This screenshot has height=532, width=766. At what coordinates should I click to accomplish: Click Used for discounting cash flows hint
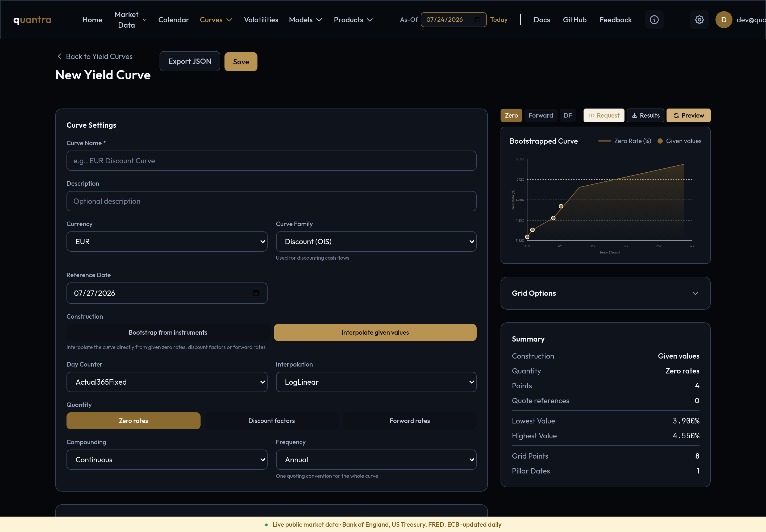click(312, 258)
